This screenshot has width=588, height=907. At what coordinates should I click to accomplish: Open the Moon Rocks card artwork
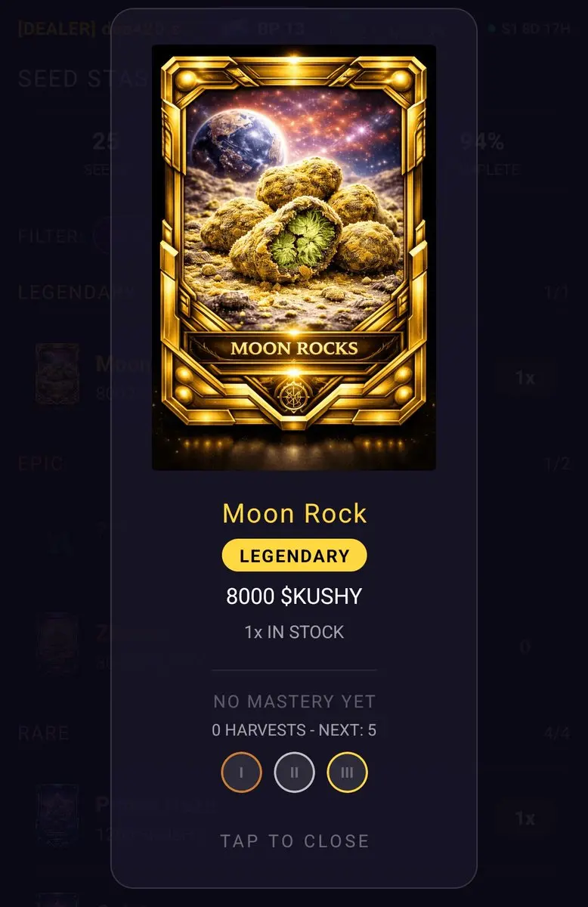[294, 257]
